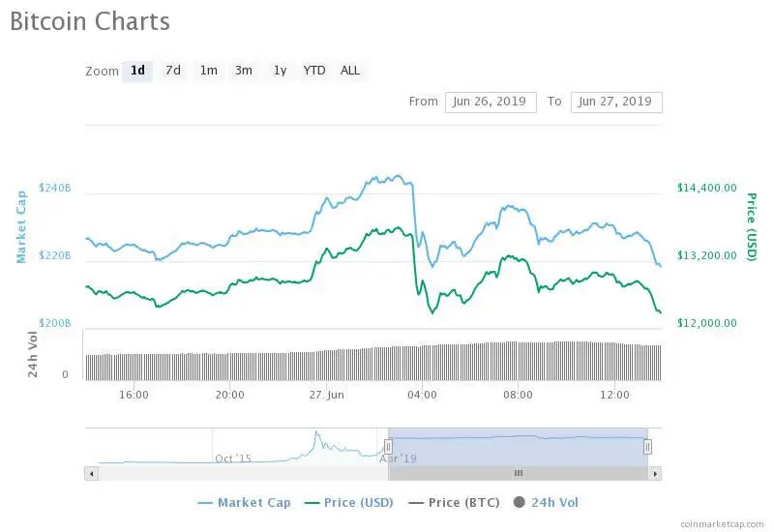This screenshot has width=774, height=532.
Task: Click the From date field
Action: coord(491,102)
